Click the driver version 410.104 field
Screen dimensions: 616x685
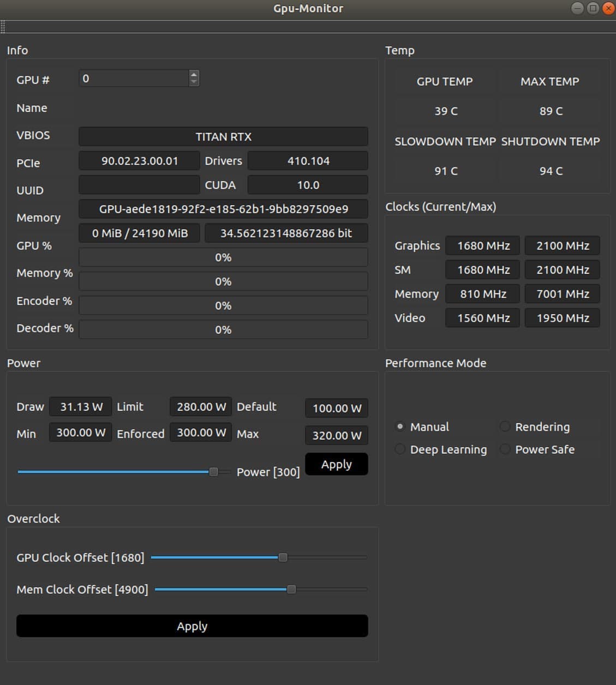coord(308,161)
